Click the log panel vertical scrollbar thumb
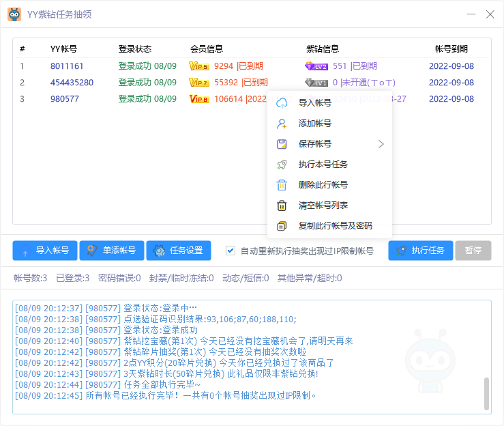 (x=487, y=394)
